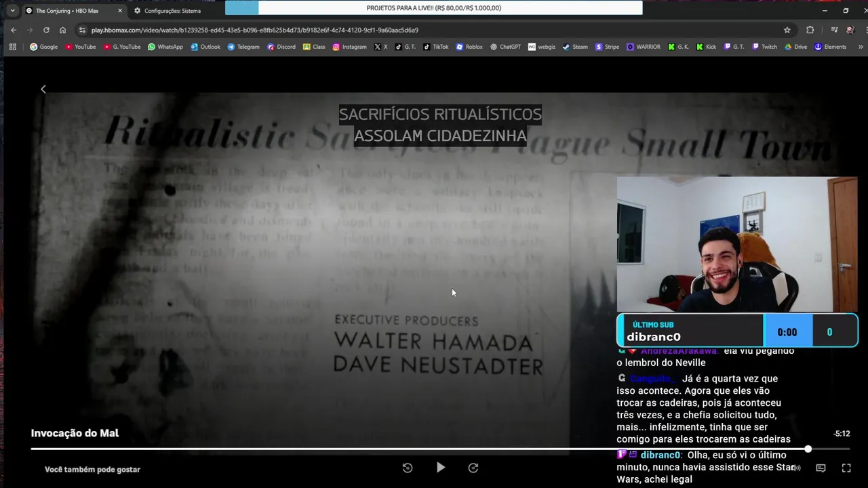Screen dimensions: 868x488
Task: Click the video progress bar handle
Action: 808,449
